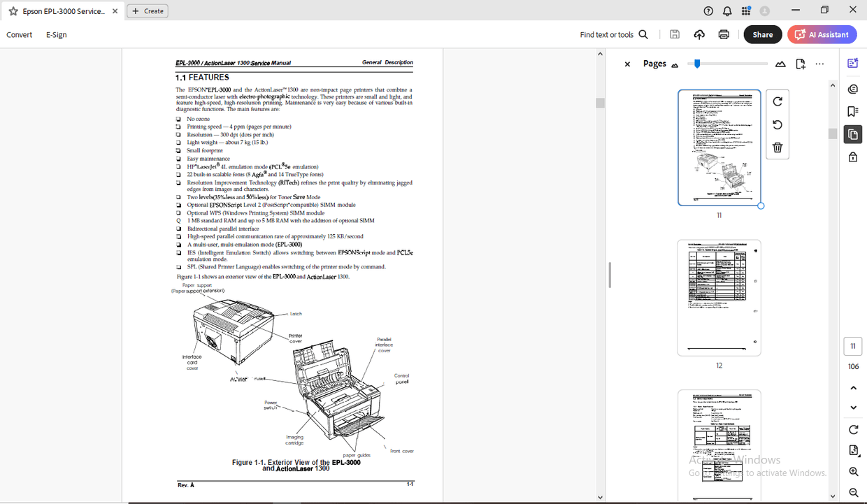This screenshot has width=867, height=504.
Task: Click the 'Rev. A' footer text
Action: pos(186,484)
